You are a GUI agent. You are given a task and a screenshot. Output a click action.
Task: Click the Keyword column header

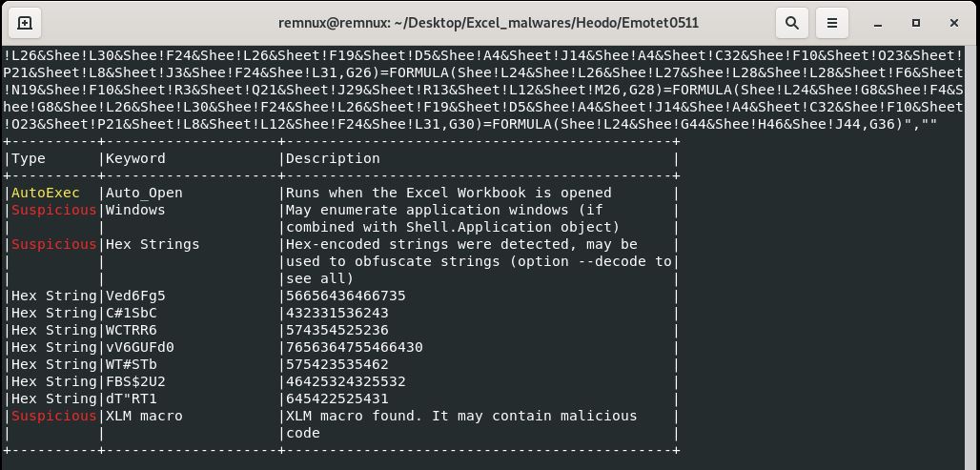[135, 158]
